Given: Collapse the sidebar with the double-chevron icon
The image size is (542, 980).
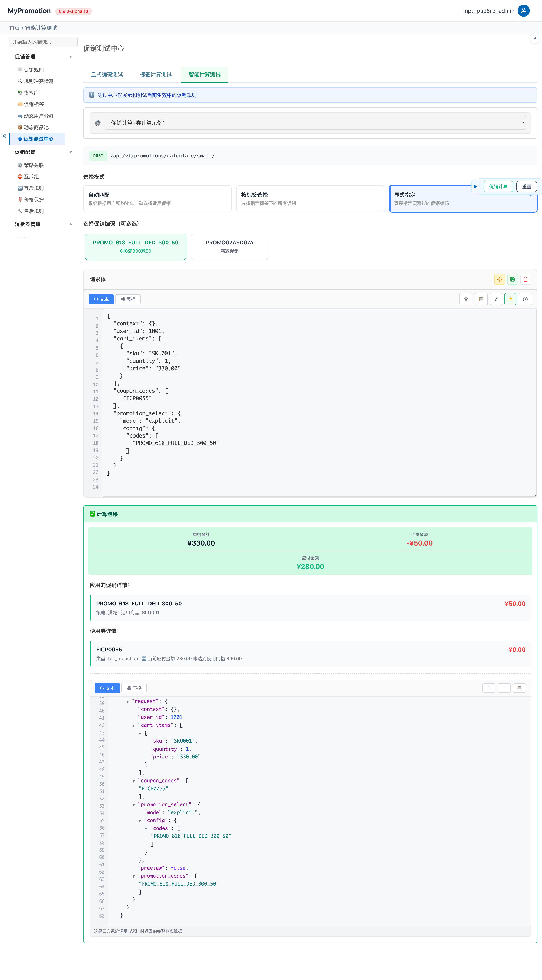Looking at the screenshot, I should click(5, 136).
